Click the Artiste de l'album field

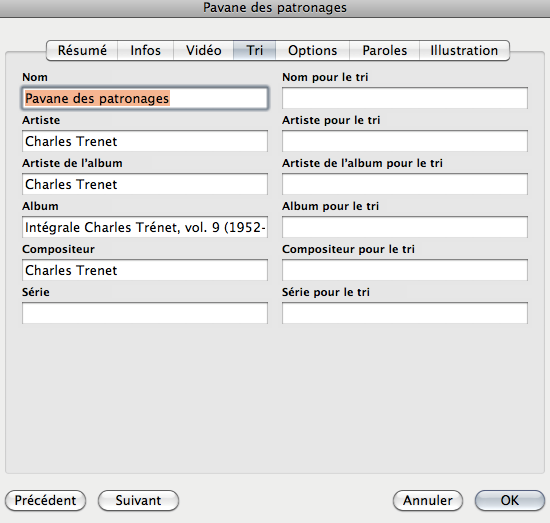[x=145, y=184]
